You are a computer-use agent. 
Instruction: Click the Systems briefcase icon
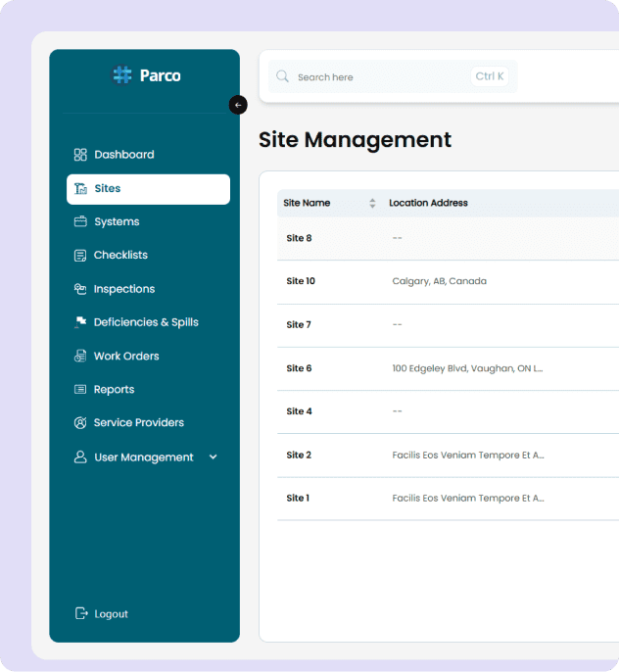80,221
